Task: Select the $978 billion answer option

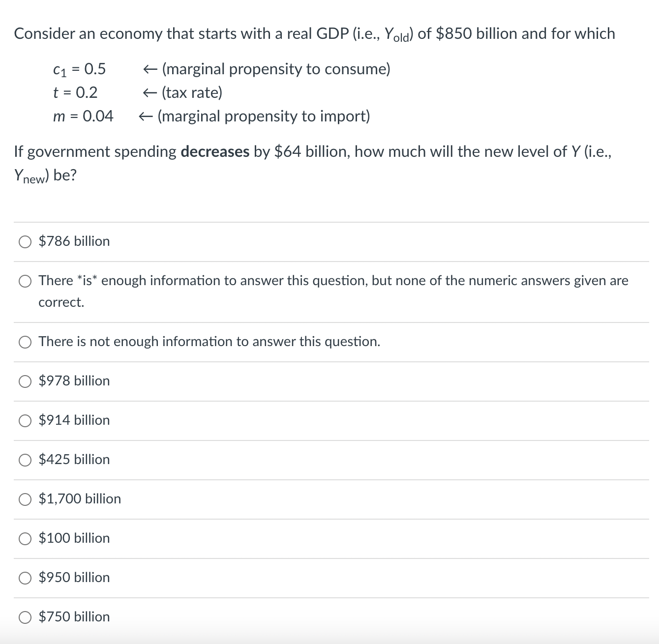Action: (25, 381)
